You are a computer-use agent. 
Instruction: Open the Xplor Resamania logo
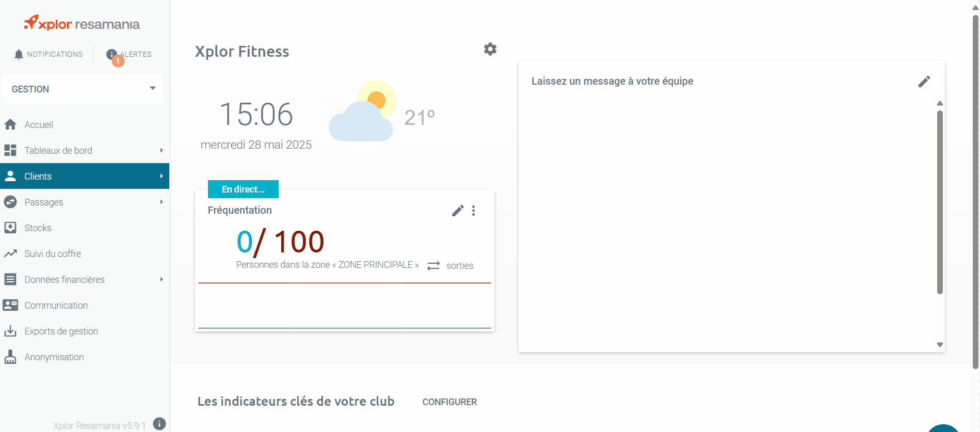click(x=82, y=23)
